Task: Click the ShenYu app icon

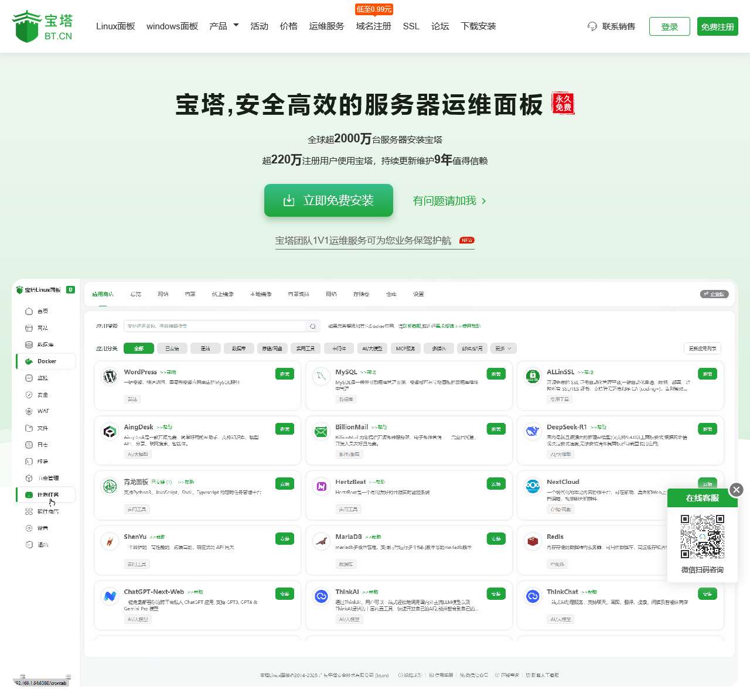Action: [110, 541]
